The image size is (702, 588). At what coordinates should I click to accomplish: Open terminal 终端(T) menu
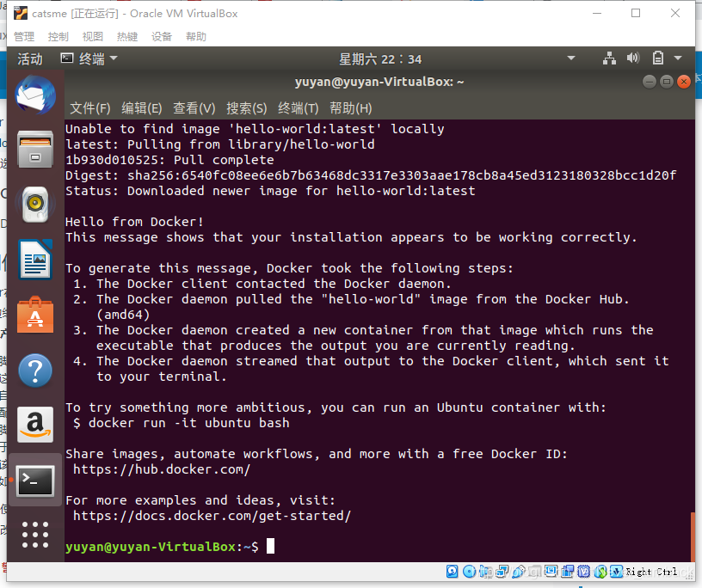click(x=299, y=108)
